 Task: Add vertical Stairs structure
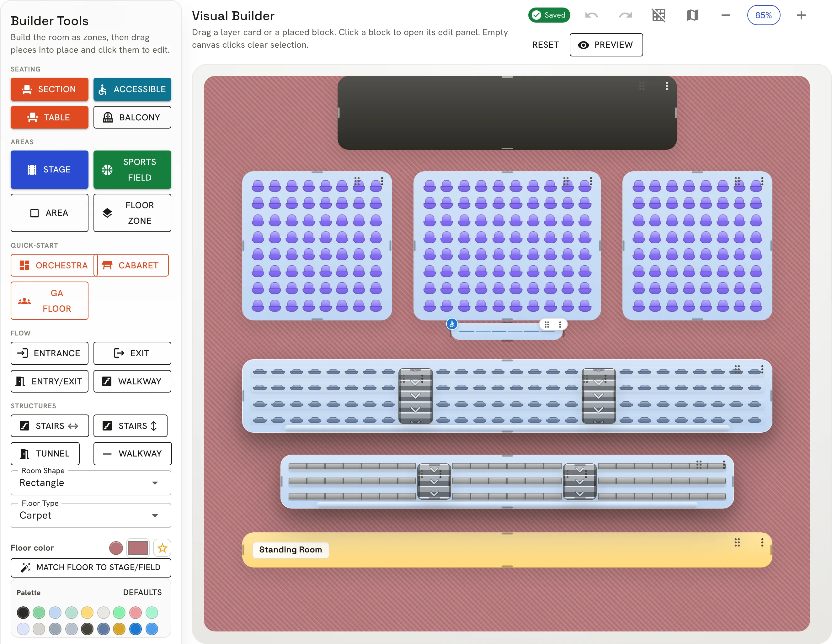pos(130,426)
